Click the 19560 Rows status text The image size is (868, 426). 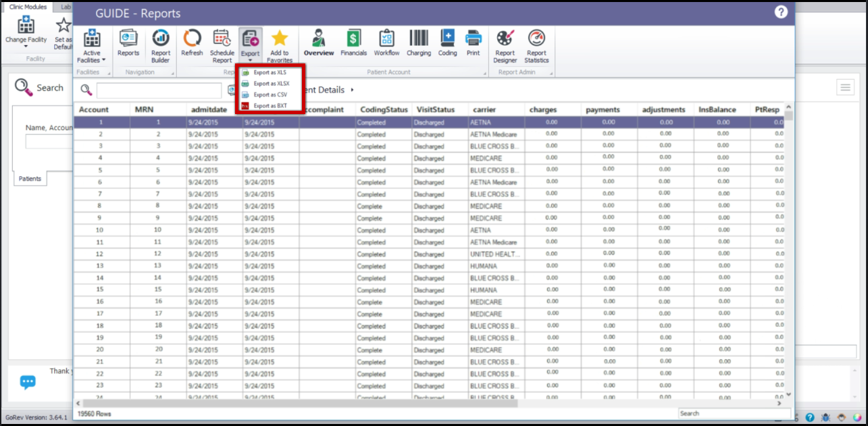[95, 413]
